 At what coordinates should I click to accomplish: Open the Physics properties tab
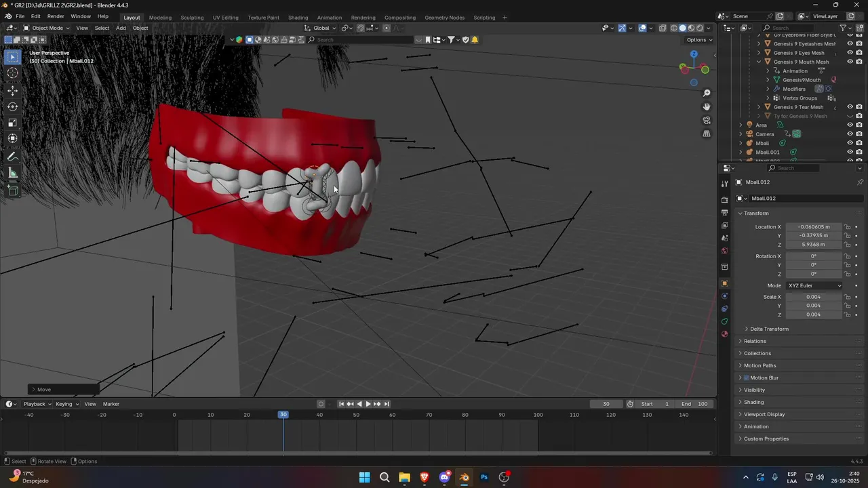pos(724,296)
